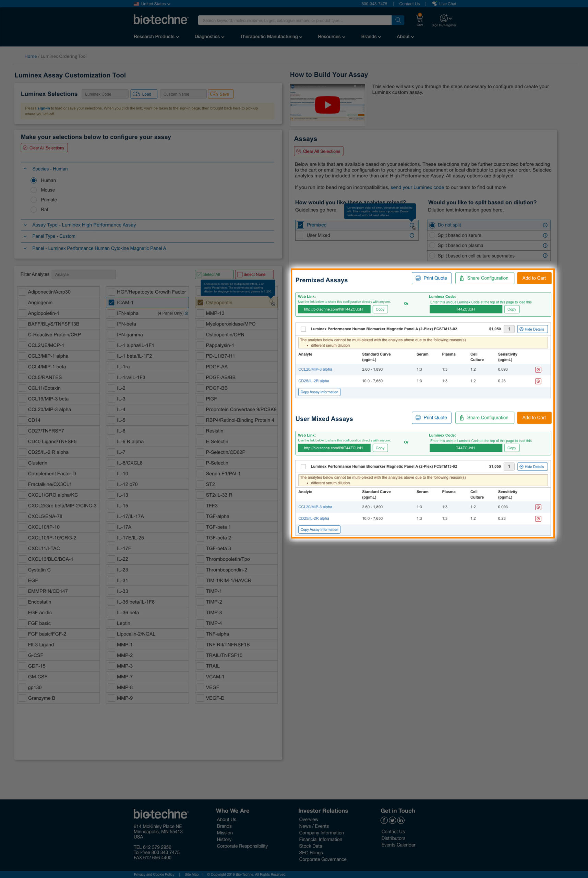Click info icon next to Split based on serum

coord(545,235)
